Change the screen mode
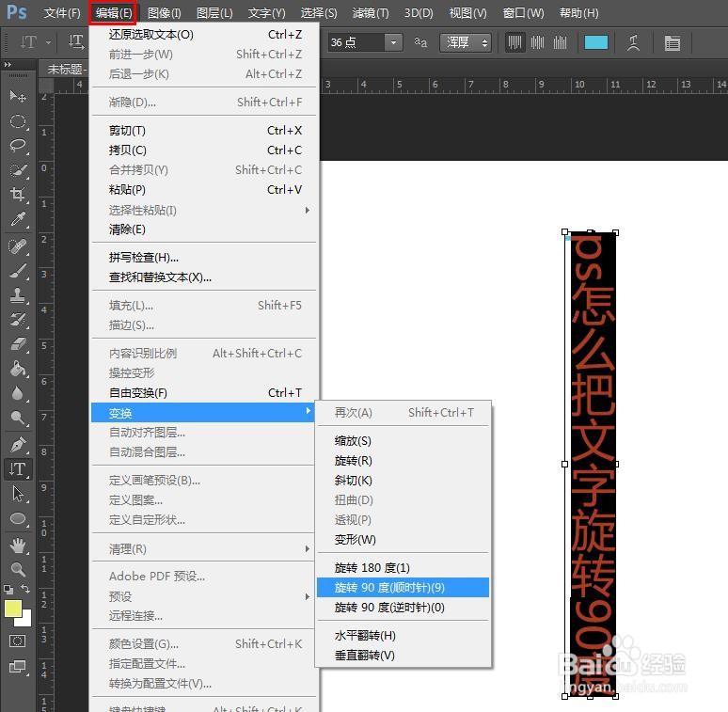728x712 pixels. 18,667
